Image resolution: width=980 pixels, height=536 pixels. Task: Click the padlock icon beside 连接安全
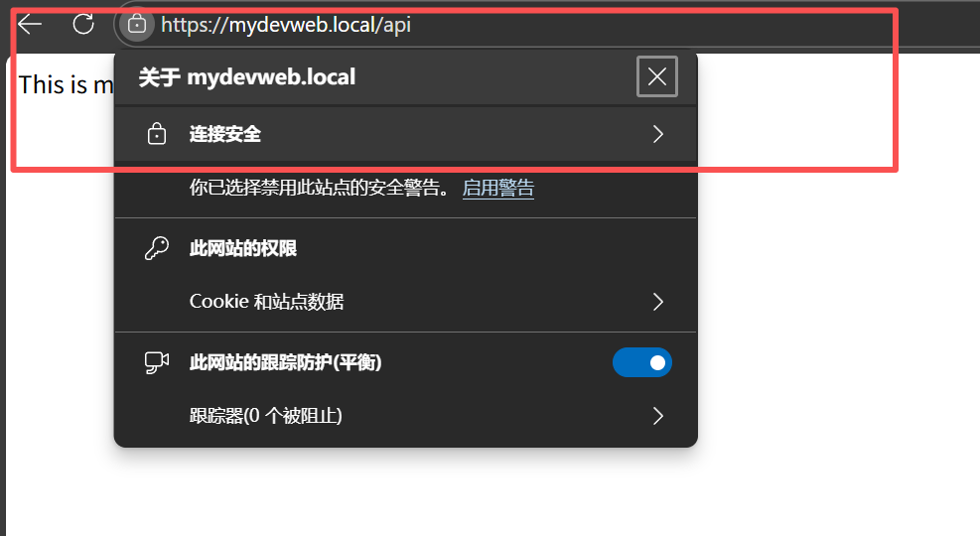[156, 134]
